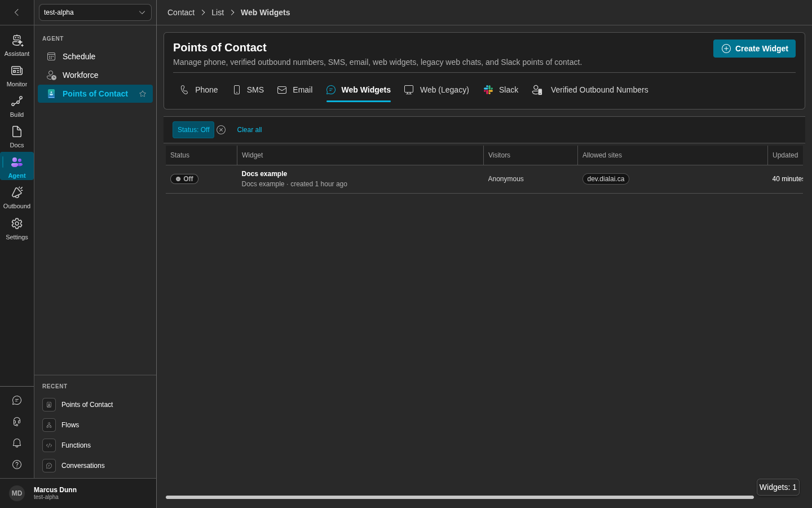812x508 pixels.
Task: Select the Web Widgets tab
Action: click(x=359, y=90)
